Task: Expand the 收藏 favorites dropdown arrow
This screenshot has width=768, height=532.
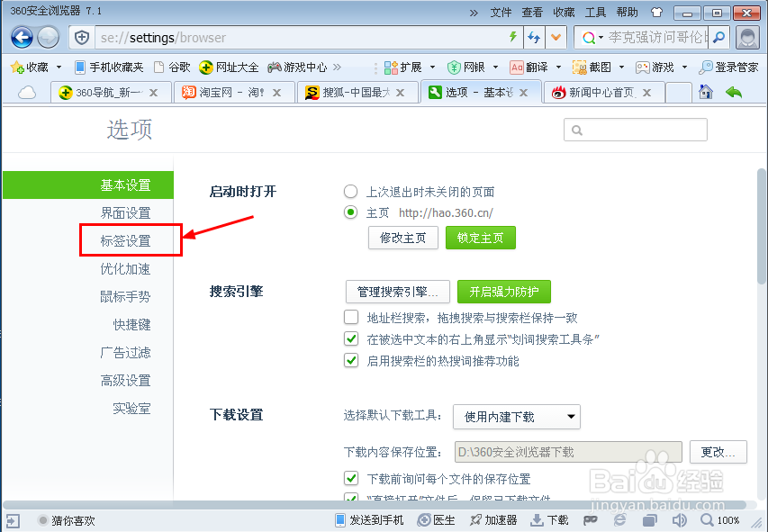Action: pyautogui.click(x=59, y=68)
